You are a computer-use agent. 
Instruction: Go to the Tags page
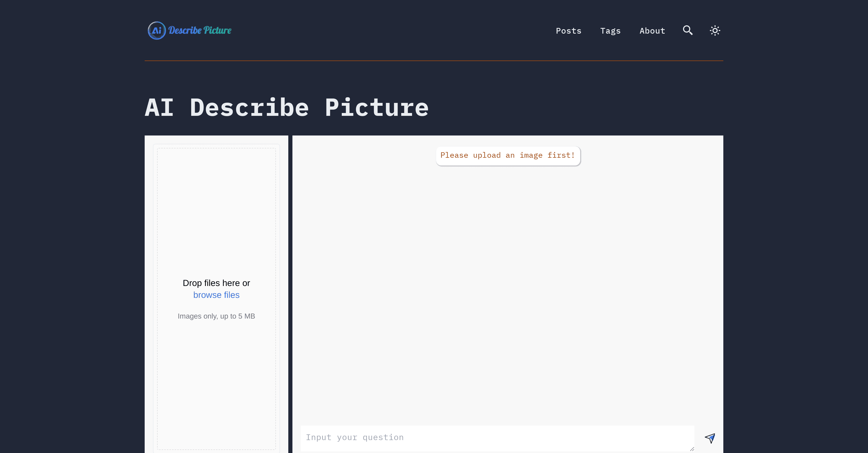pyautogui.click(x=610, y=31)
